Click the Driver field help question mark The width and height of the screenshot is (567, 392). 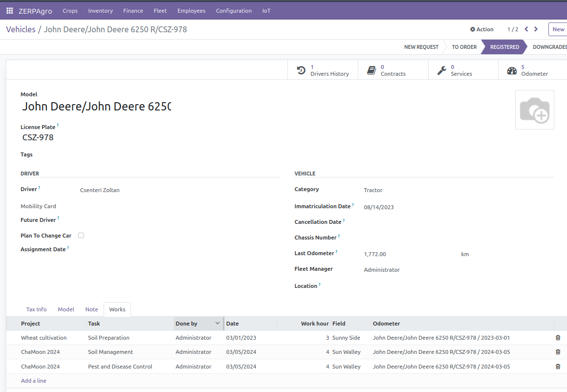coord(39,187)
